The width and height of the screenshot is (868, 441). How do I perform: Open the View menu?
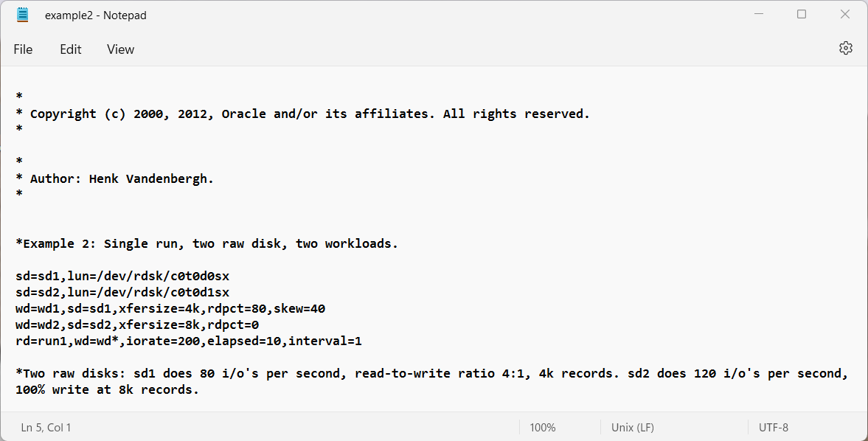(121, 49)
